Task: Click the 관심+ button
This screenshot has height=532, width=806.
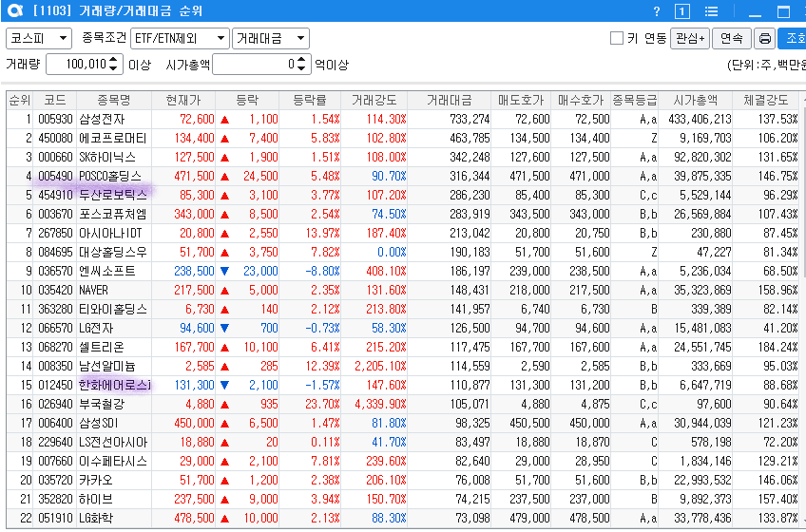Action: tap(690, 39)
